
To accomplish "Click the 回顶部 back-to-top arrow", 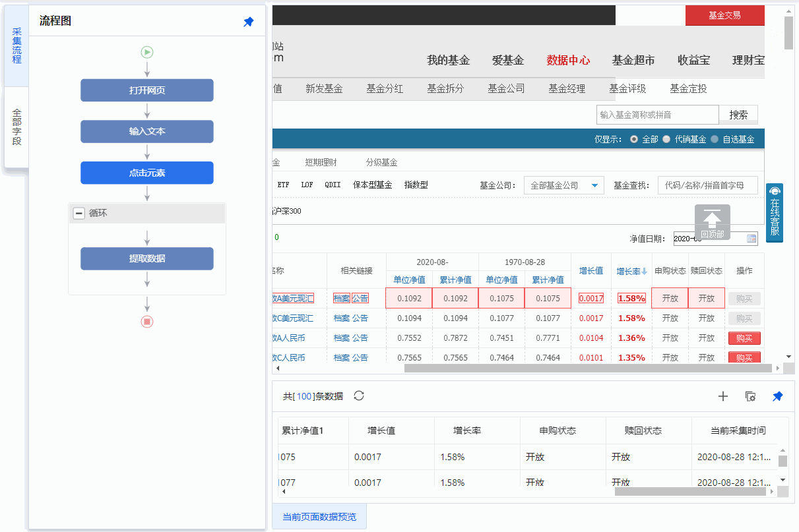I will [x=712, y=222].
